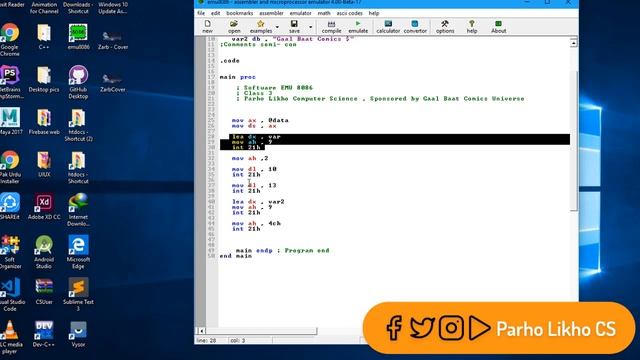This screenshot has height=360, width=640.
Task: Expand the examples dropdown arrow
Action: pyautogui.click(x=277, y=27)
